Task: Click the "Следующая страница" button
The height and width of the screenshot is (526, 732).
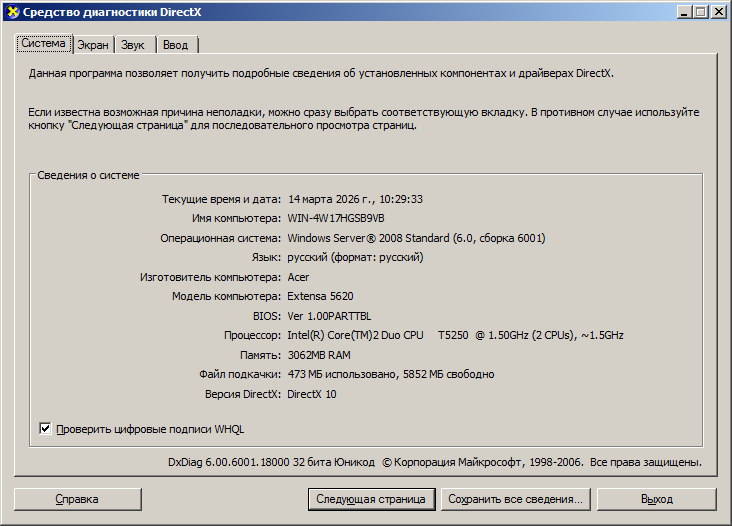Action: click(371, 499)
